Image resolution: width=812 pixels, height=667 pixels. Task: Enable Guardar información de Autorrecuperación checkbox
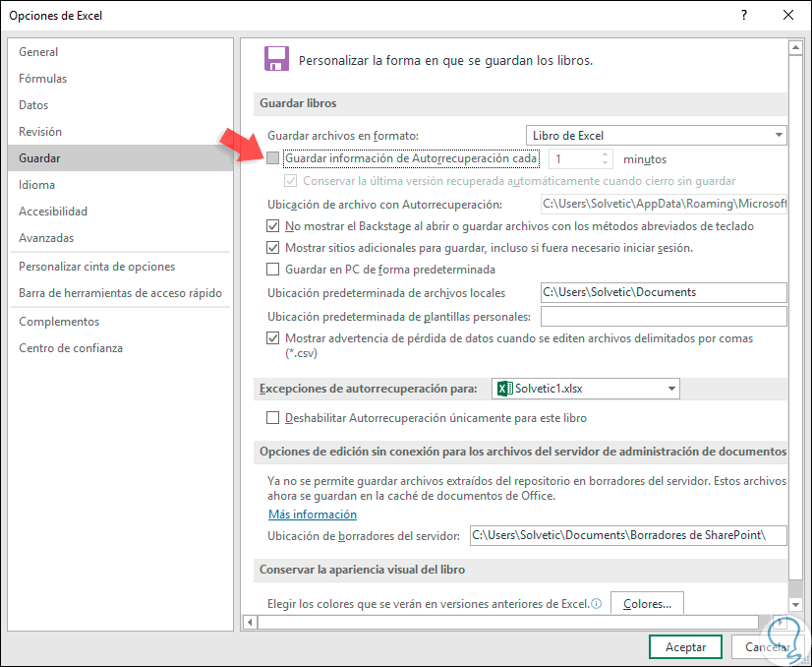pyautogui.click(x=273, y=158)
